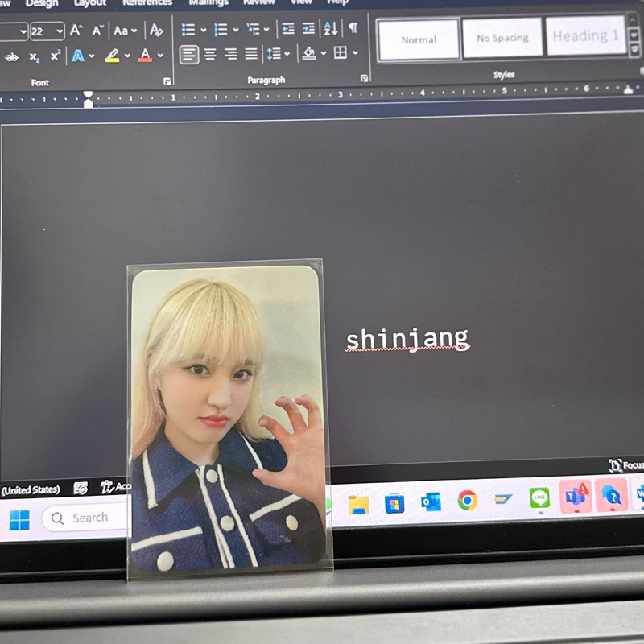Select the Increase Indent icon
The height and width of the screenshot is (644, 644).
(x=308, y=29)
